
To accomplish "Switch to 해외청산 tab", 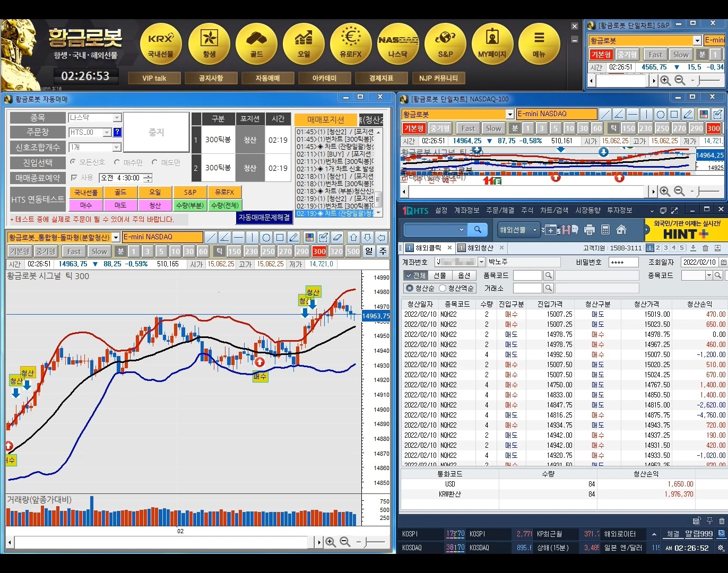I will click(x=480, y=248).
